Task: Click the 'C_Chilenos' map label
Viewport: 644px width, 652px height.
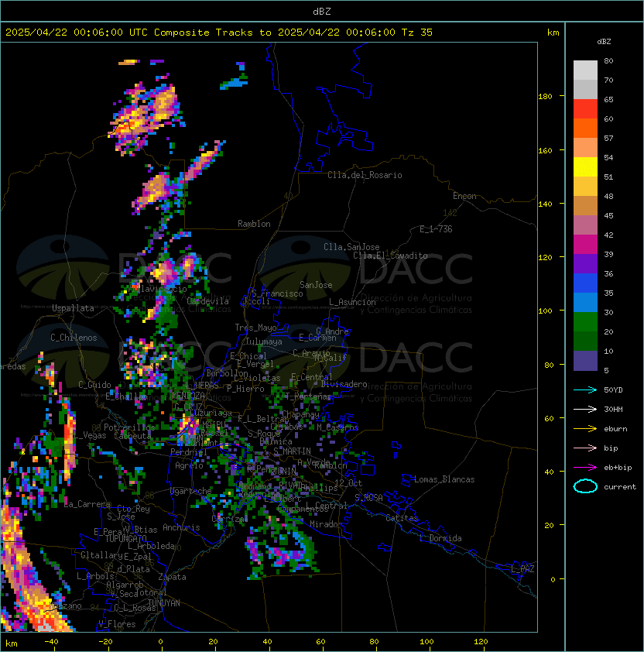Action: (74, 338)
